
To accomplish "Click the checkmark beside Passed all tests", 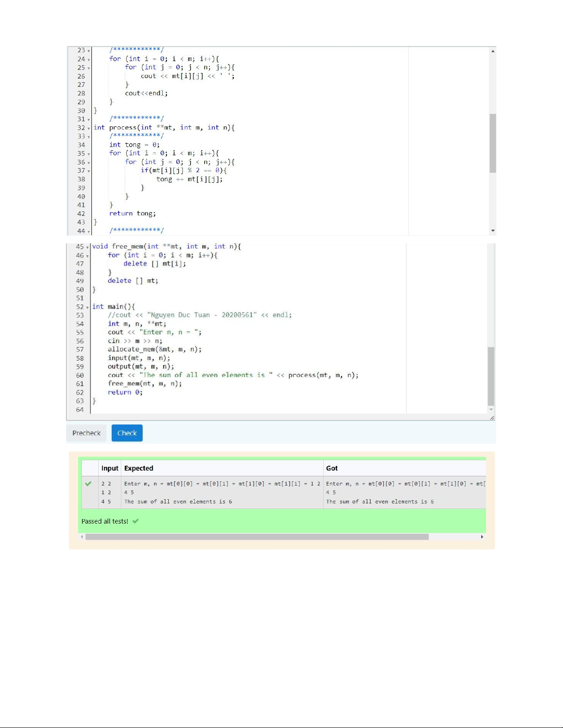I will coord(136,521).
